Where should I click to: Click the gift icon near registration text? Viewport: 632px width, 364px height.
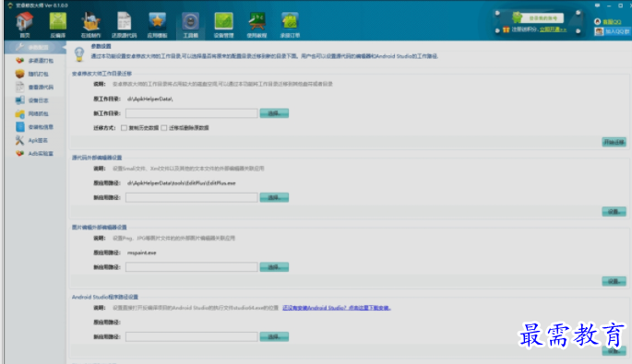point(507,29)
